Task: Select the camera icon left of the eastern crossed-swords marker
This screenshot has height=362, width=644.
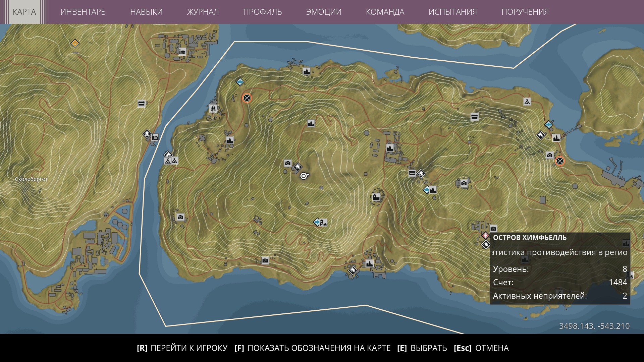Action: point(549,155)
